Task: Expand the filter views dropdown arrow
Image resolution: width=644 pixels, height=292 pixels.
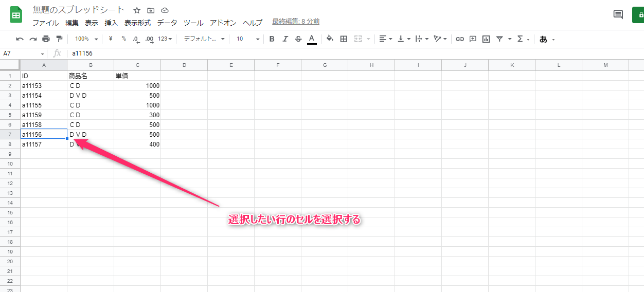Action: tap(510, 39)
